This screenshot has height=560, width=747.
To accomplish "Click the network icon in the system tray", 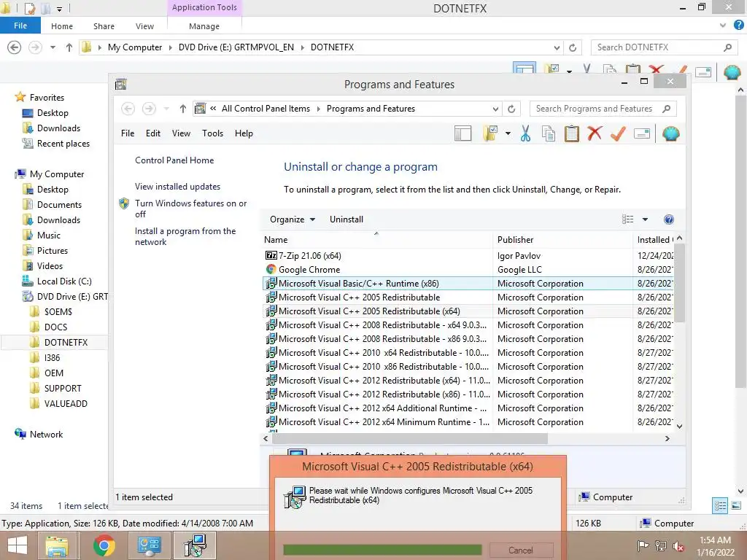I will click(x=661, y=546).
